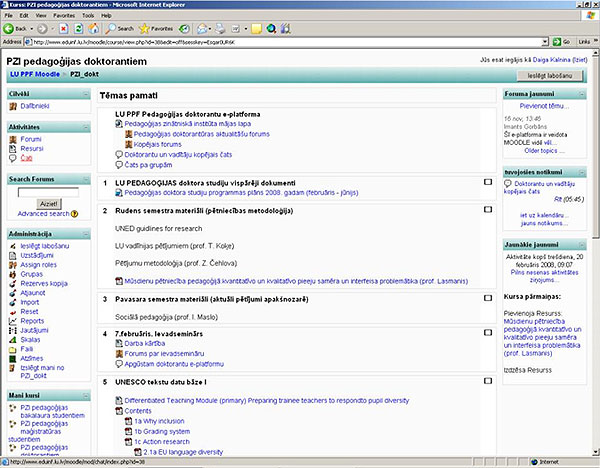Viewport: 600px width, 468px height.
Task: Toggle the single-topic box for section 3
Action: 488,298
